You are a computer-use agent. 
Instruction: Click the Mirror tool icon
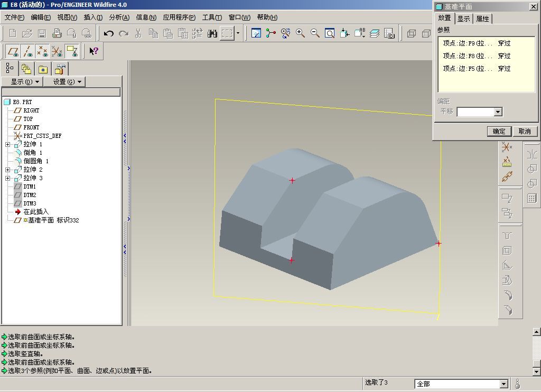[531, 154]
